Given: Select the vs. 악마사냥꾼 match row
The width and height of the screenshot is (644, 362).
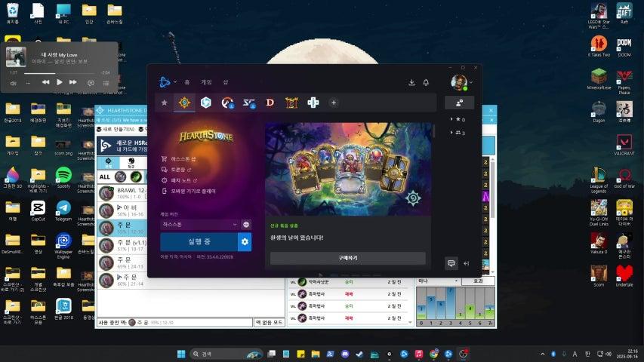Looking at the screenshot, I should 349,282.
